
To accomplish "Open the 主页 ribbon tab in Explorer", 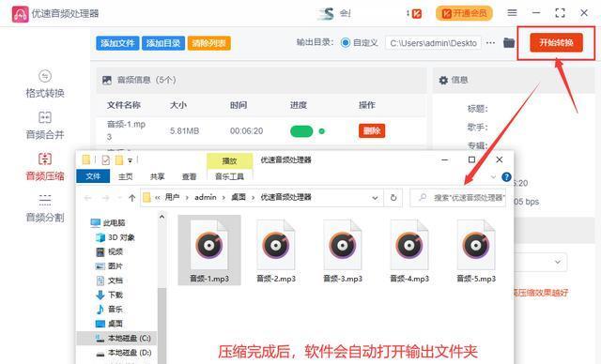I will (x=125, y=176).
